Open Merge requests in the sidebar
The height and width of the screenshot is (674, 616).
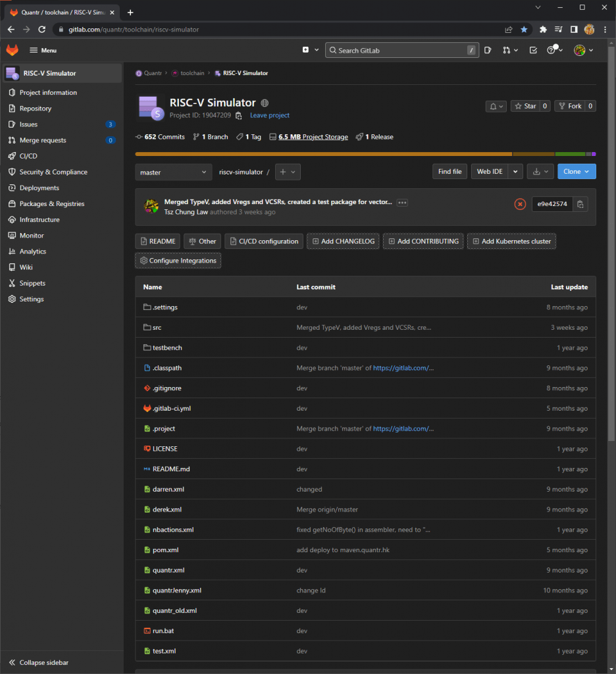(43, 140)
